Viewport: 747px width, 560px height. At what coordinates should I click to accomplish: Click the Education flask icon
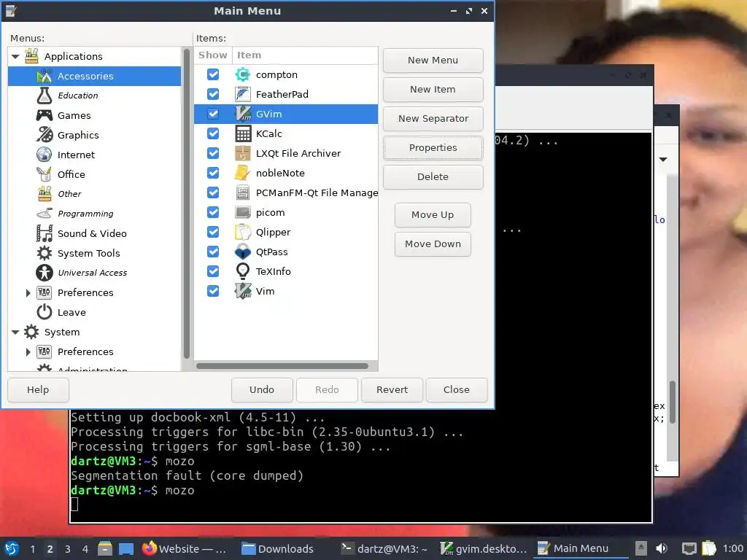click(x=44, y=96)
